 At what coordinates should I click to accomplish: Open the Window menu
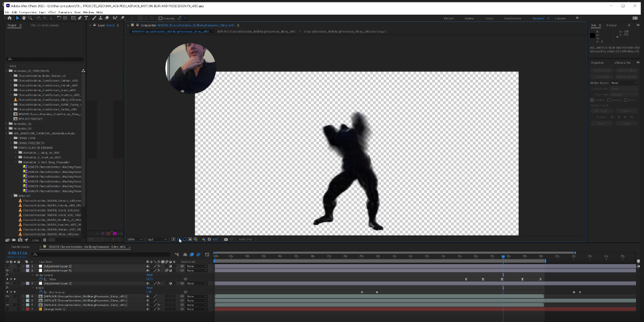89,12
